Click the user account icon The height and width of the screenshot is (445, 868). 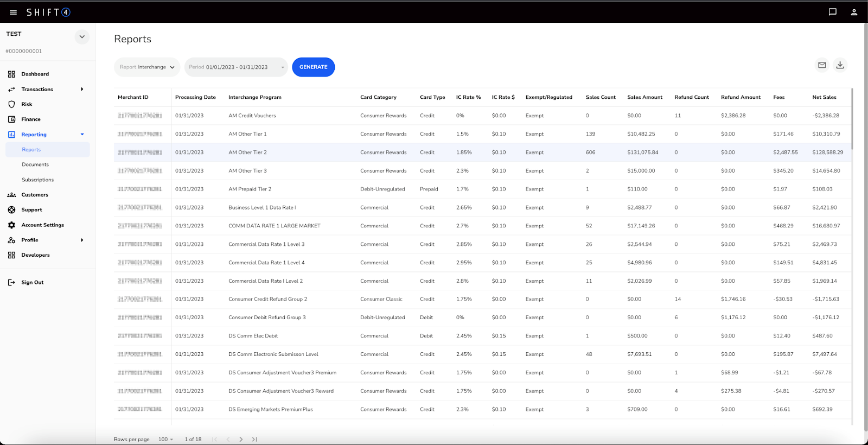[854, 12]
